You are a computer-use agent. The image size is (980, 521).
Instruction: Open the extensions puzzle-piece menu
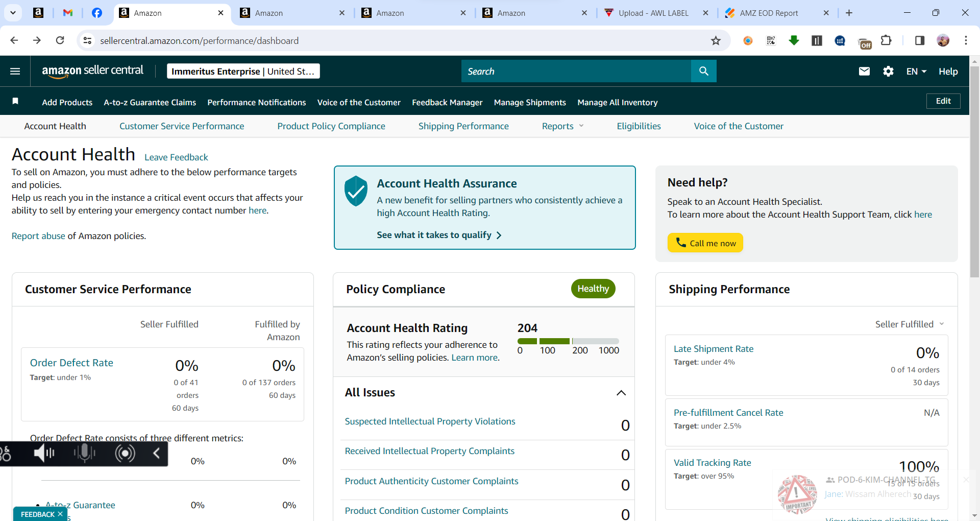[x=886, y=40]
